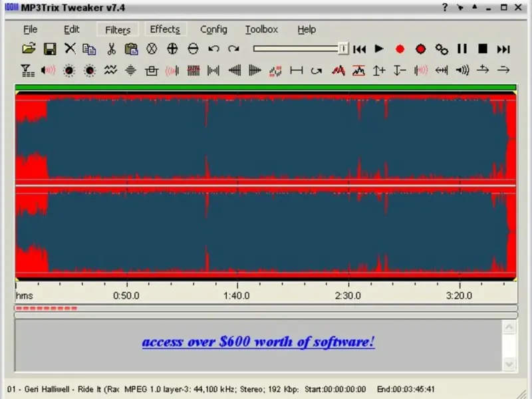This screenshot has height=399, width=532.
Task: Click the red graph with top line icon
Action: [x=358, y=70]
